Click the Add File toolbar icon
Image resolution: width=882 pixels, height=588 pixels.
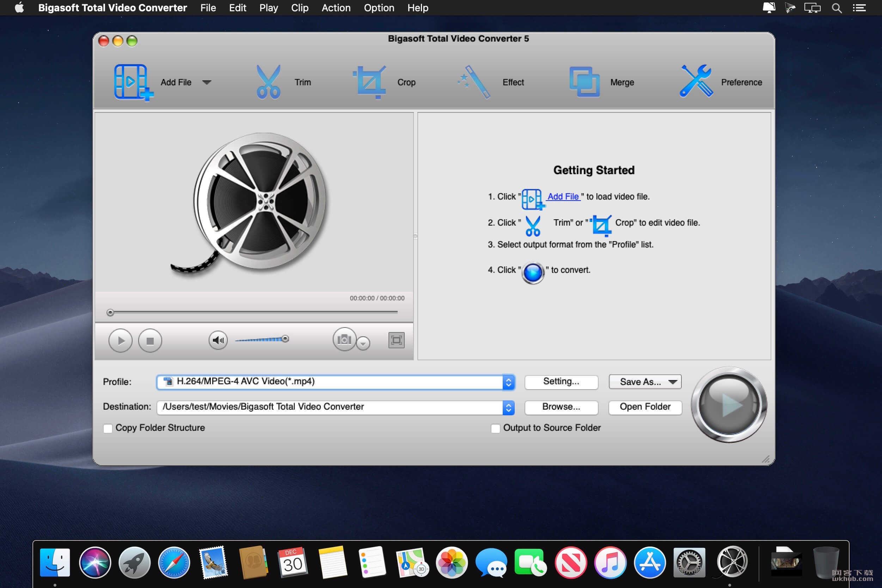click(134, 82)
